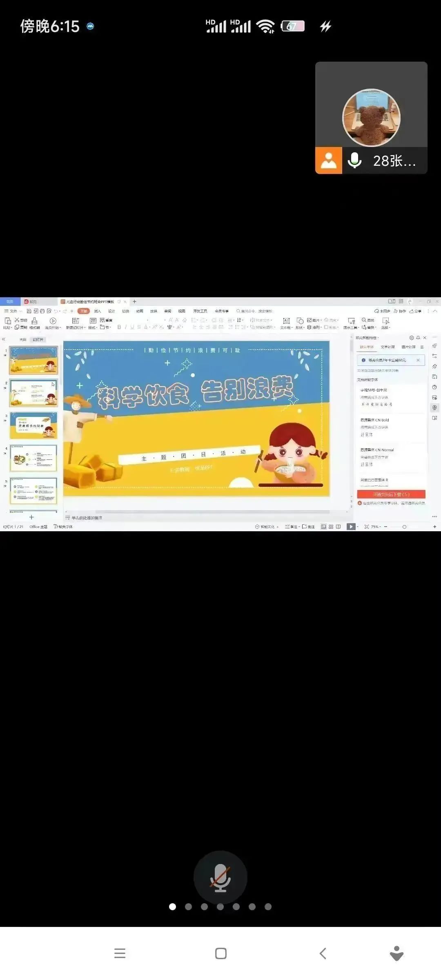Click the 分享 share button

(x=416, y=311)
